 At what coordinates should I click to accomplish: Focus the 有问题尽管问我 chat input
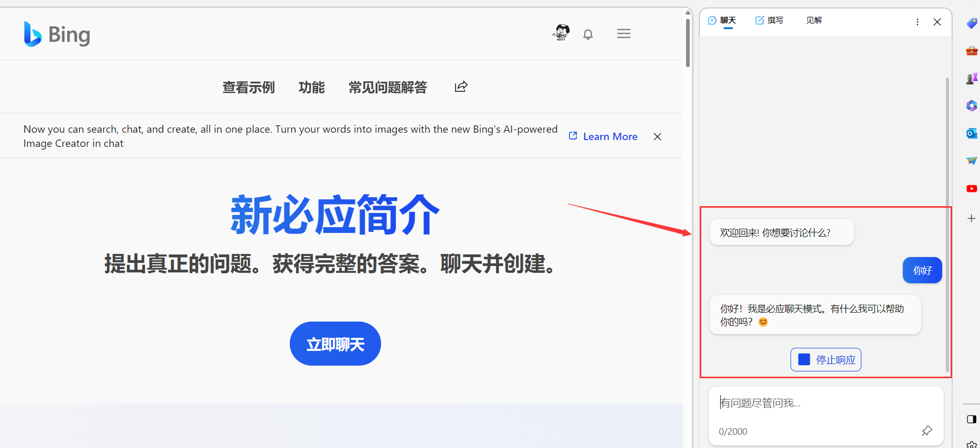click(x=826, y=403)
